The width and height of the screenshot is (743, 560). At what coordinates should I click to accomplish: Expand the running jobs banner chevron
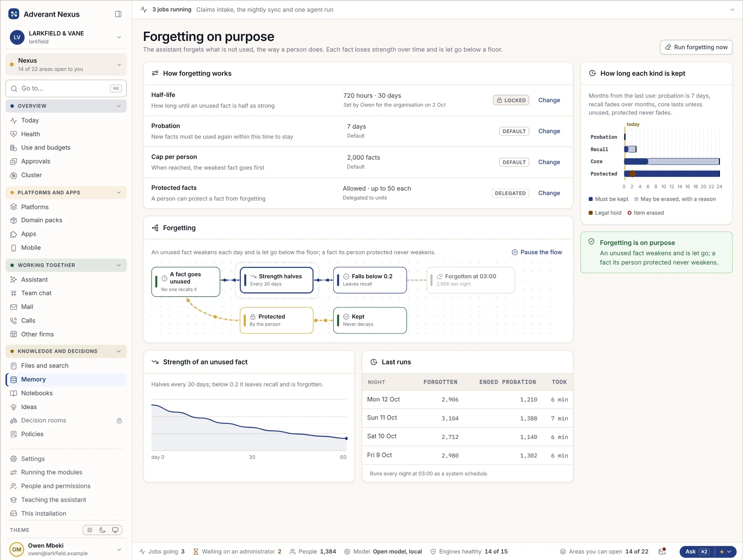[x=732, y=10]
